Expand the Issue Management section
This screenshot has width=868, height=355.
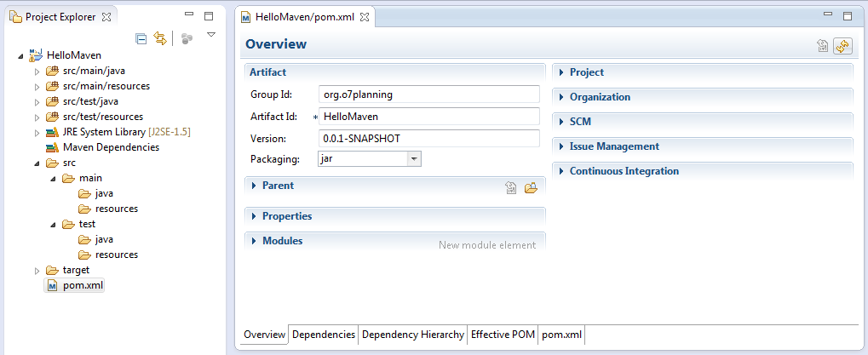pyautogui.click(x=561, y=146)
